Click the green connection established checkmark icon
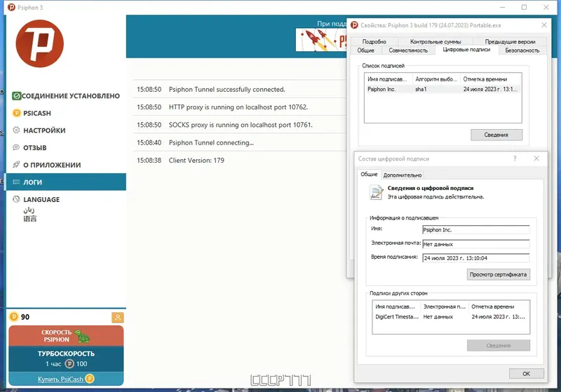 tap(16, 96)
